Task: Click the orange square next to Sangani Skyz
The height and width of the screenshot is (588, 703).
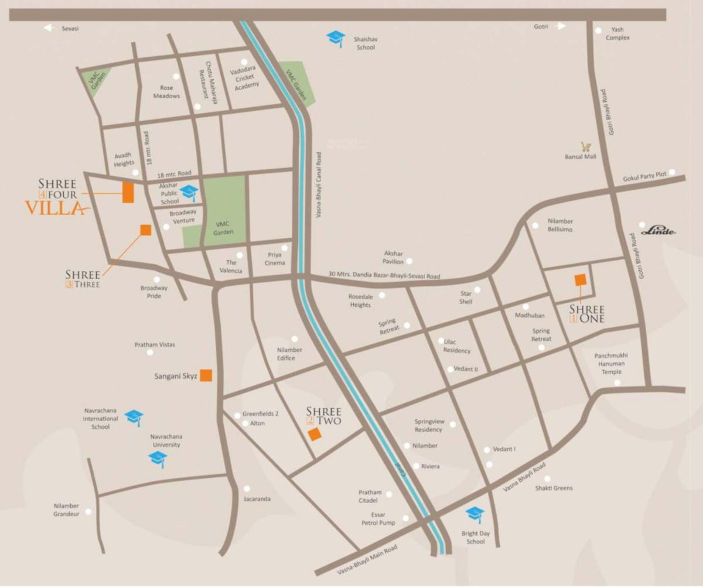Action: click(206, 375)
